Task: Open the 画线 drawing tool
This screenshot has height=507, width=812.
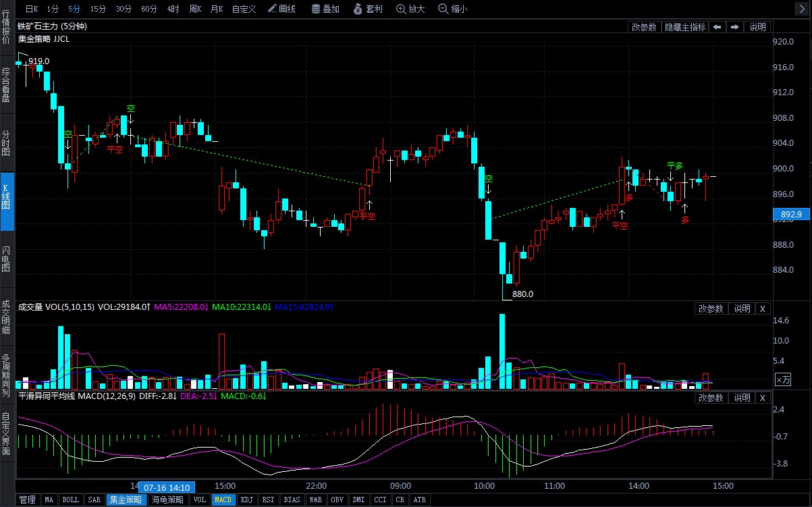Action: coord(281,9)
